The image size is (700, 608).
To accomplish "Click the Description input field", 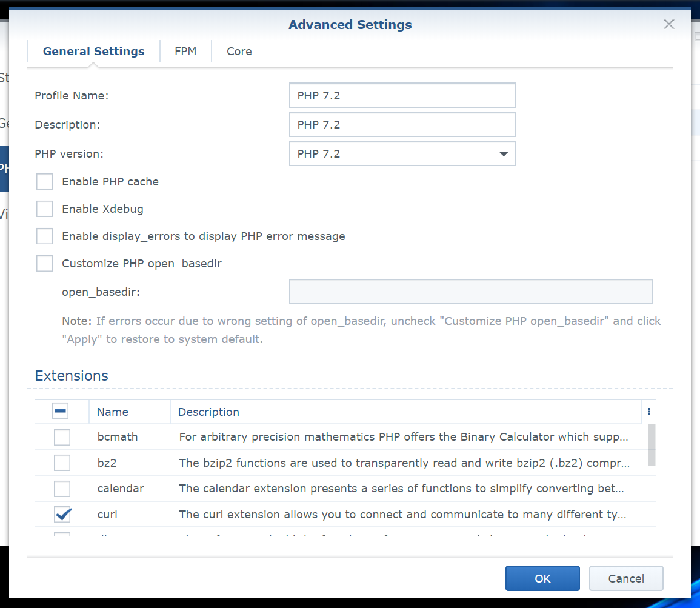I will coord(402,125).
